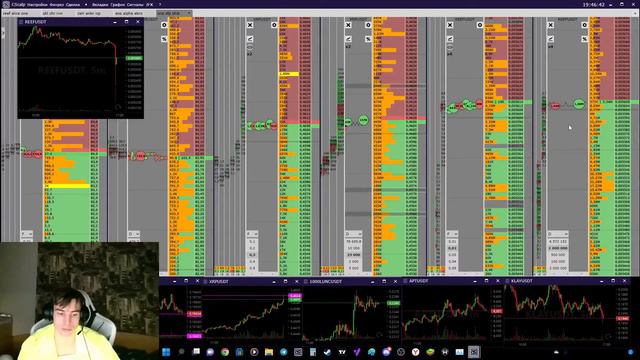
Task: Click the X button in the fourth order book
Action: coord(348,25)
